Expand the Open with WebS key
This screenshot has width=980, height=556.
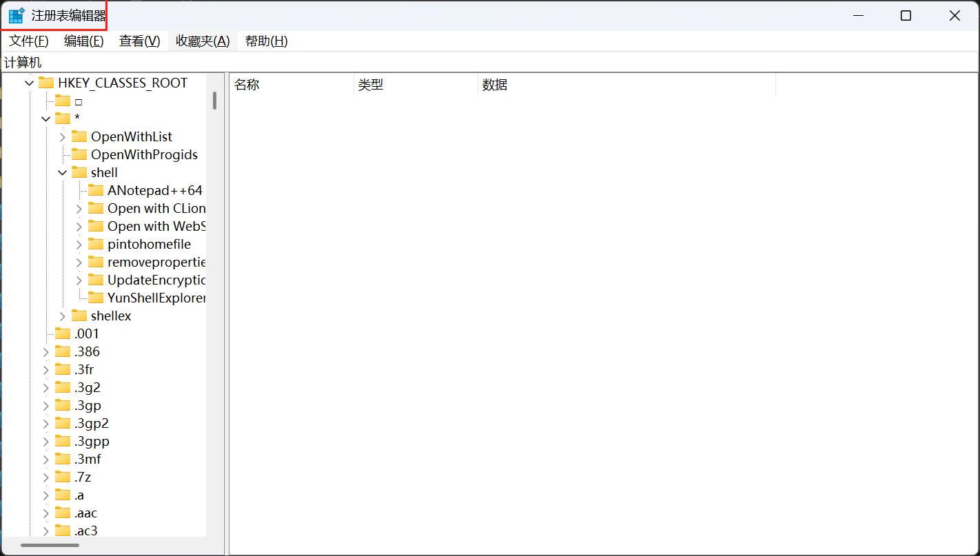[79, 227]
